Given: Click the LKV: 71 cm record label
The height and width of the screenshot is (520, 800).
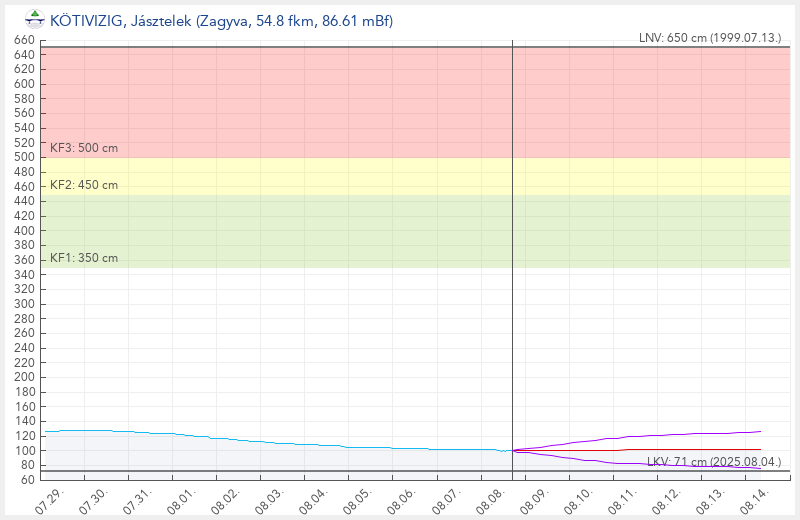Looking at the screenshot, I should point(714,462).
